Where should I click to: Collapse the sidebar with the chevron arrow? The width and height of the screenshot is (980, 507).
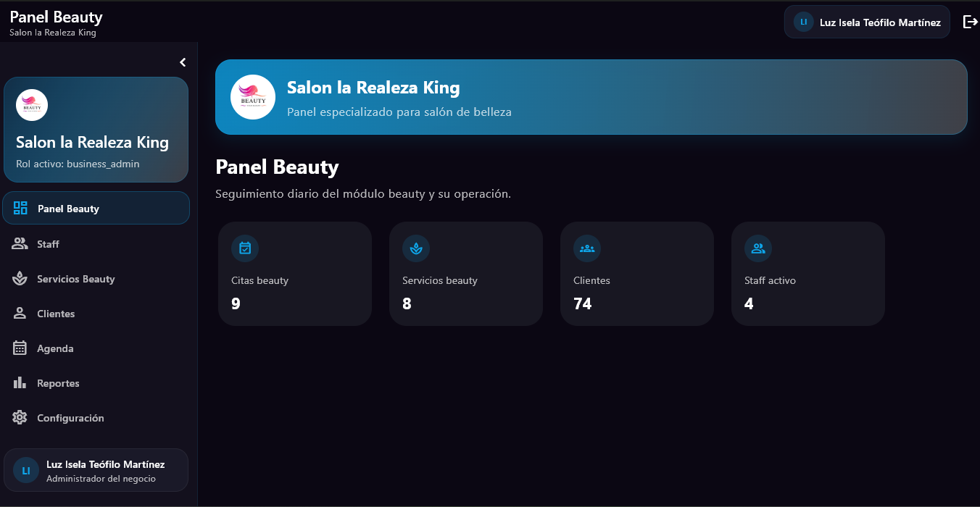pos(183,62)
